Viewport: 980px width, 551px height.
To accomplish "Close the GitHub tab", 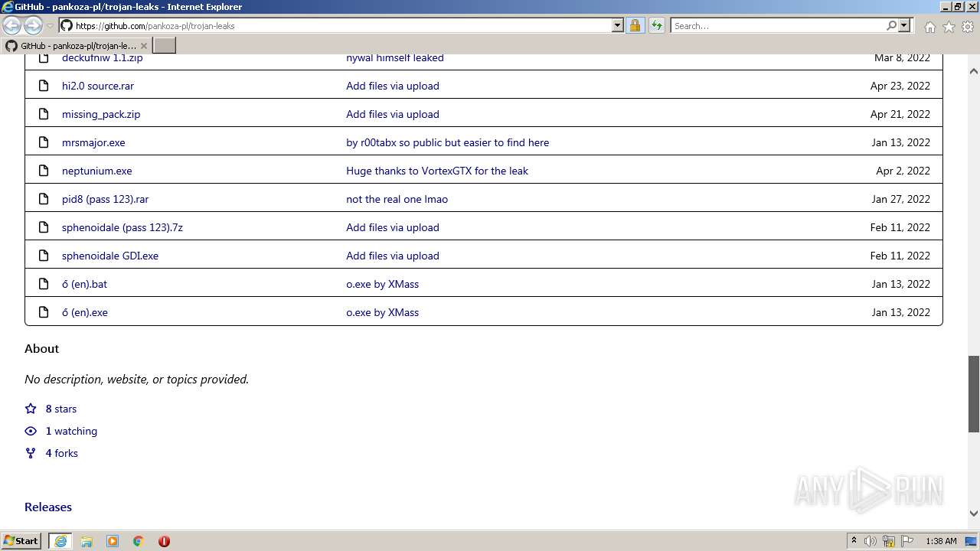I will click(143, 46).
